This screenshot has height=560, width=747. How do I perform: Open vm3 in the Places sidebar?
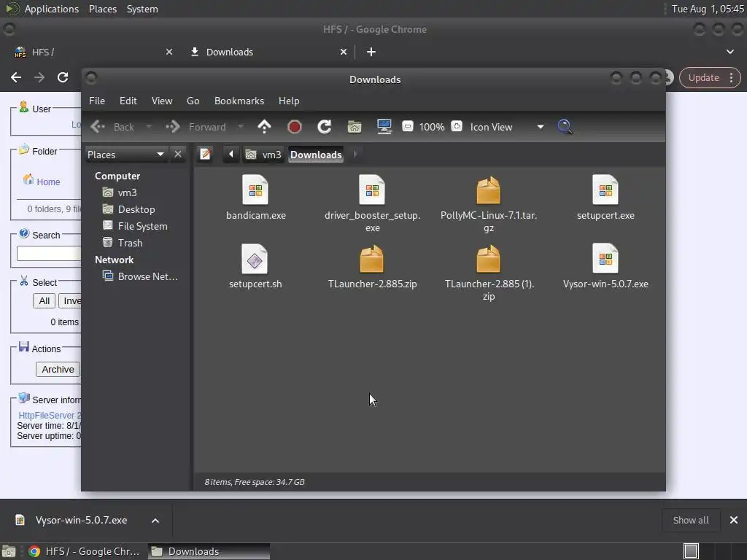coord(128,192)
